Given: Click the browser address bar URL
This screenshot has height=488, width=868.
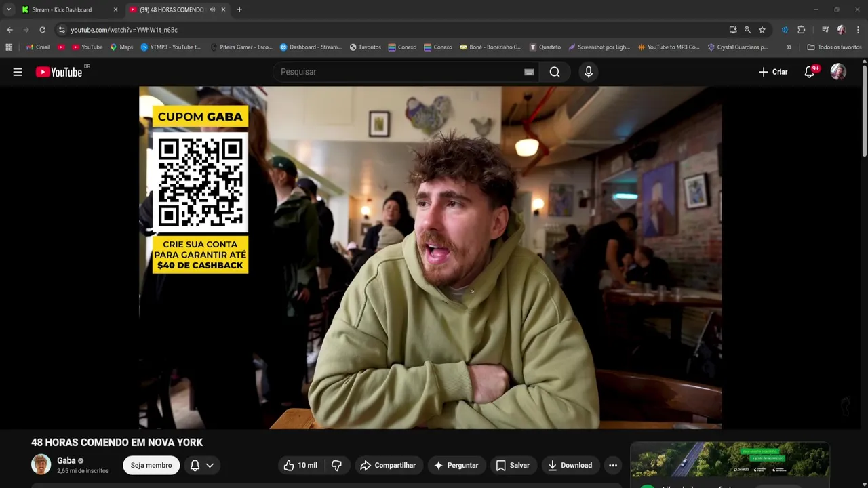Looking at the screenshot, I should tap(124, 30).
